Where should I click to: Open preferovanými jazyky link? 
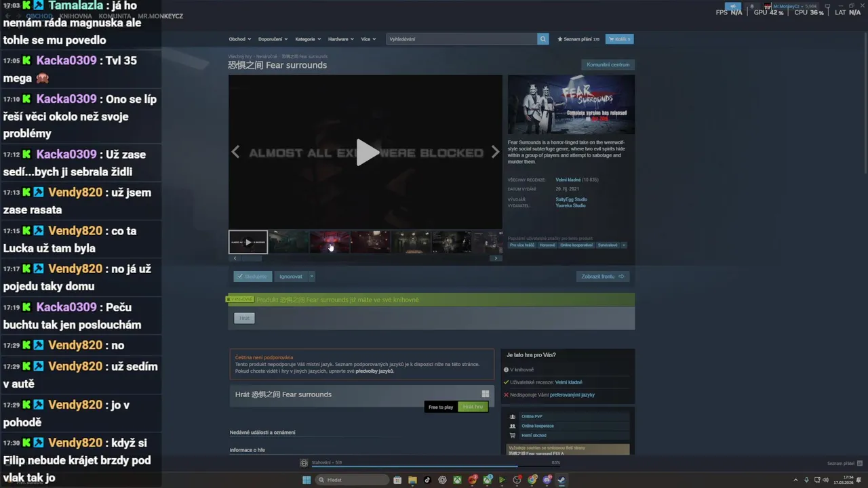point(572,394)
